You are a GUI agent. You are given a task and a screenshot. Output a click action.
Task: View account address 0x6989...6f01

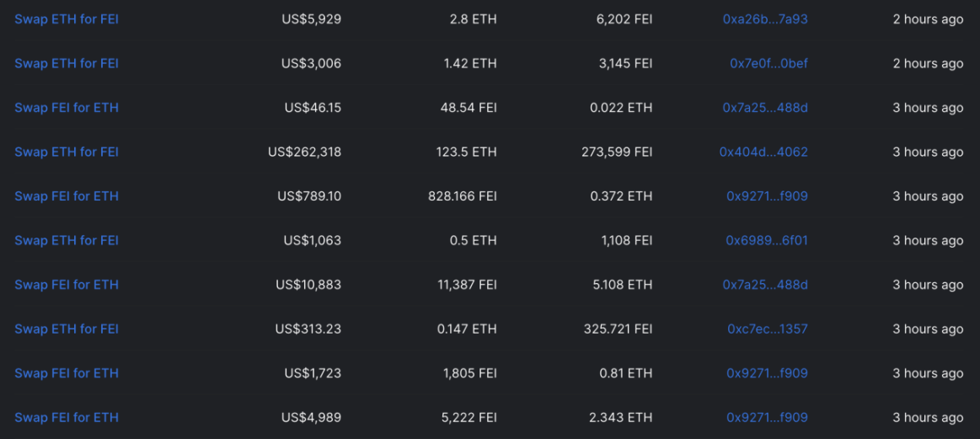point(767,241)
